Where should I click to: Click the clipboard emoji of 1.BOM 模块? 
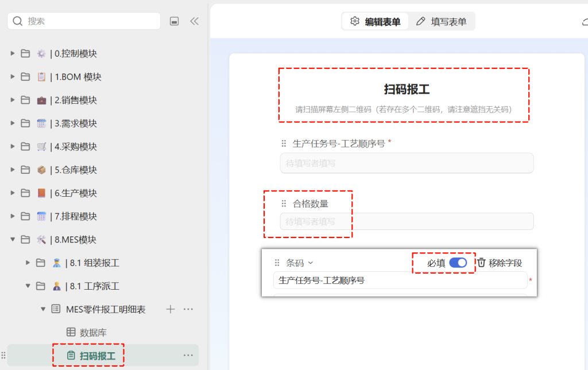tap(41, 77)
